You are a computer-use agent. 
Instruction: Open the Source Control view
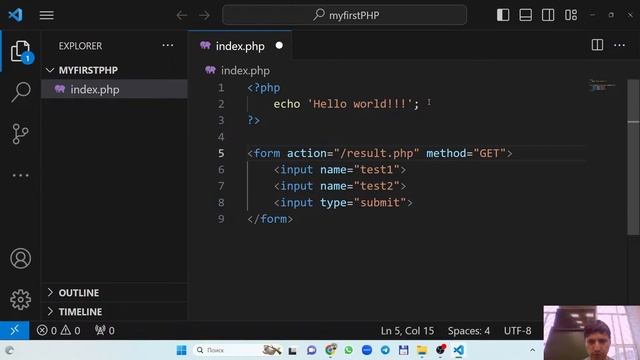point(20,134)
